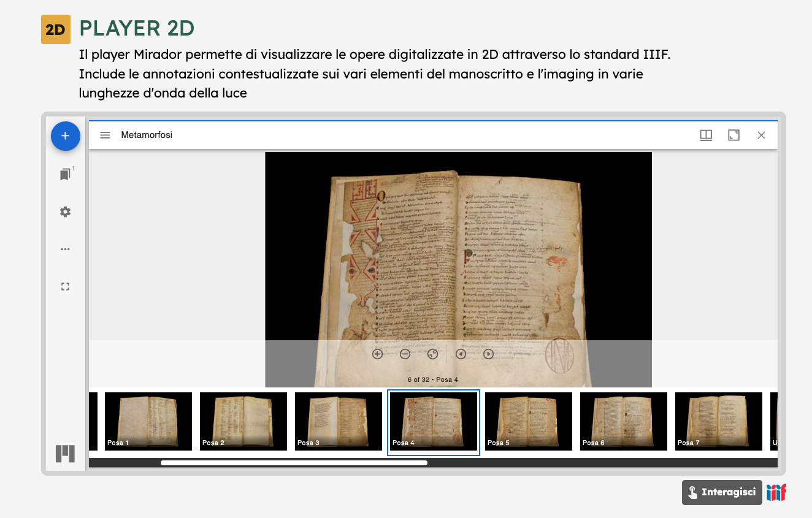Open the Posa 7 thumbnail

718,421
